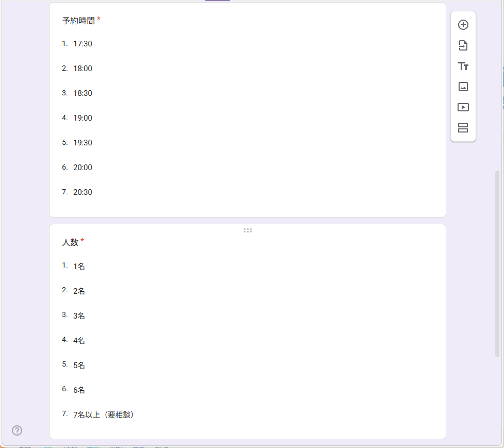Edit the 1名 option
Screen dimensions: 504x448
pos(80,266)
